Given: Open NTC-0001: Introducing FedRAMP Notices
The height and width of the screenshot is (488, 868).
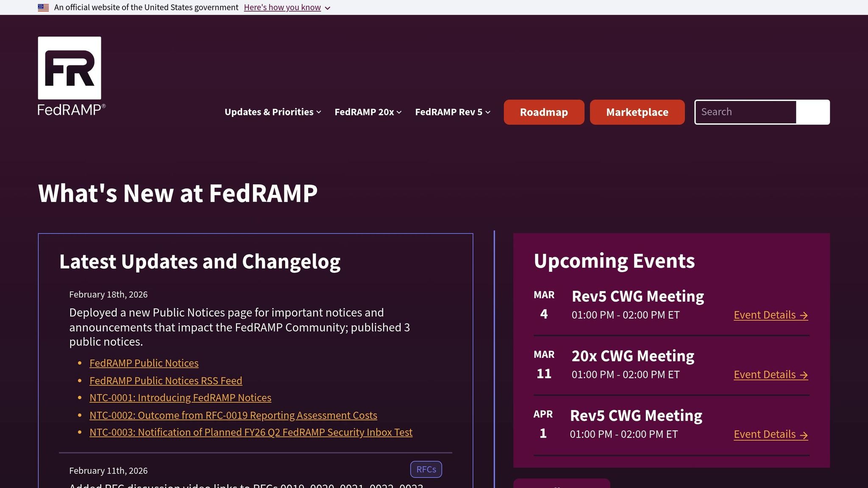Looking at the screenshot, I should pos(180,398).
